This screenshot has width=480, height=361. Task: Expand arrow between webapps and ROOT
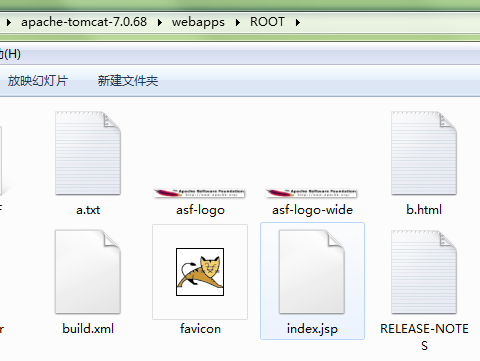tap(238, 23)
